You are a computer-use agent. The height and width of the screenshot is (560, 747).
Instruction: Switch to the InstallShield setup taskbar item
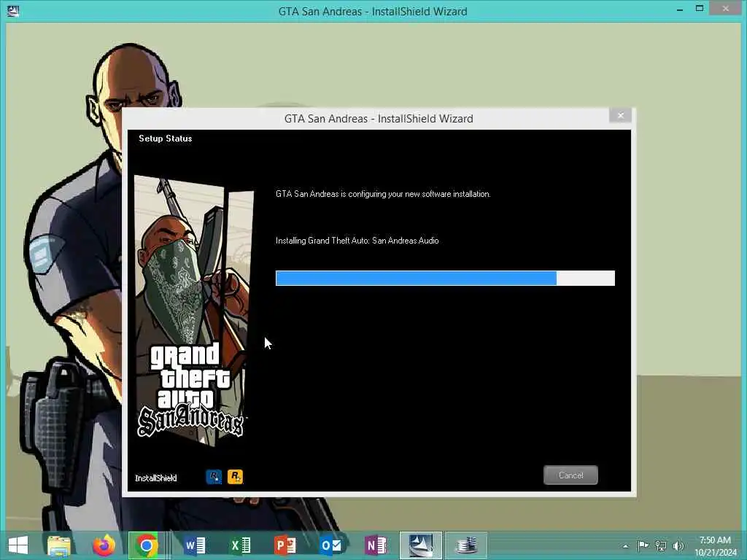[421, 545]
